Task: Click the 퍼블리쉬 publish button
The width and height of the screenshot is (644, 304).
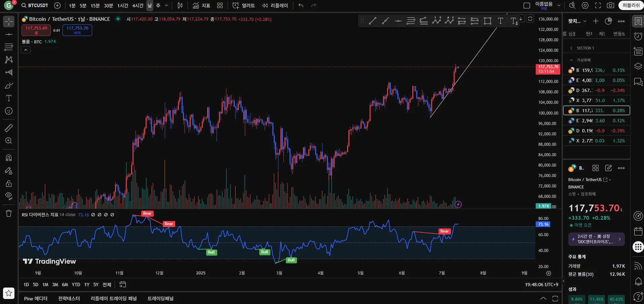Action: click(x=631, y=5)
